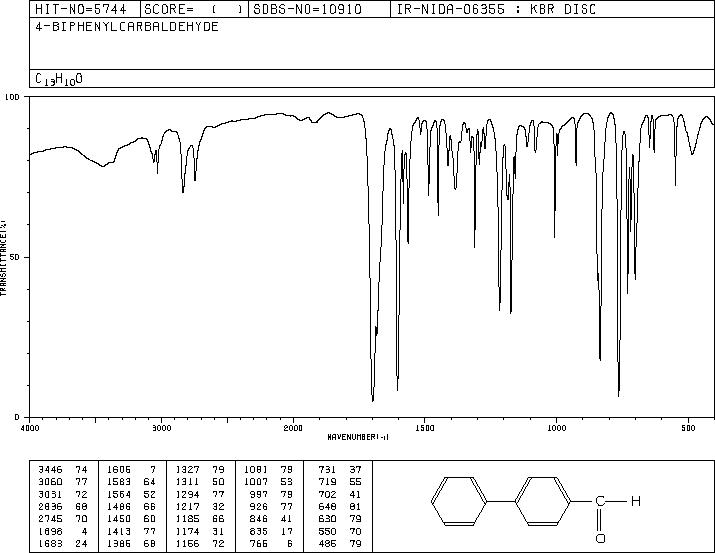Click the 997 peak entry in table
Viewport: 715px width, 553px height.
click(x=272, y=494)
